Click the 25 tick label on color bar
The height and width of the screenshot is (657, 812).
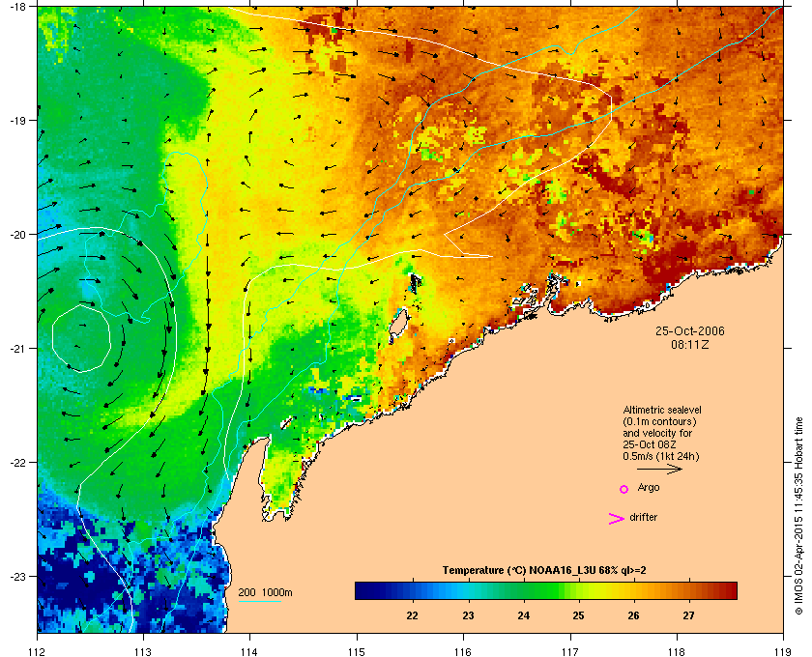tap(578, 615)
